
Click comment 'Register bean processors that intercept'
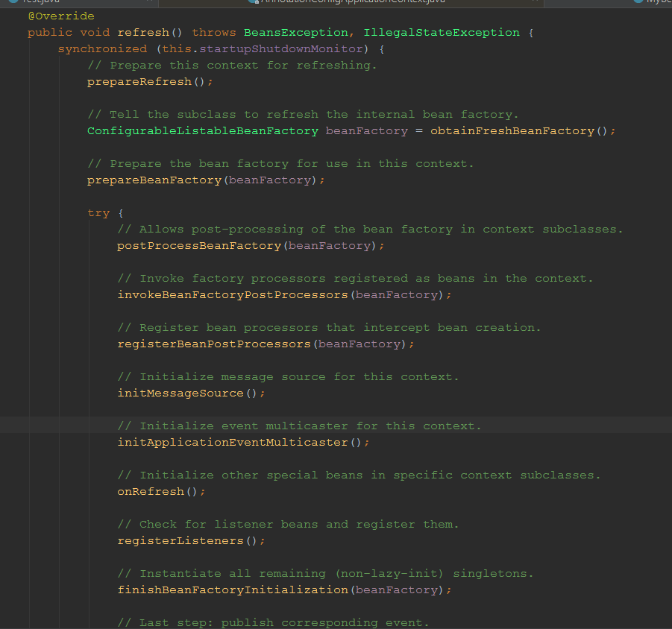click(329, 328)
